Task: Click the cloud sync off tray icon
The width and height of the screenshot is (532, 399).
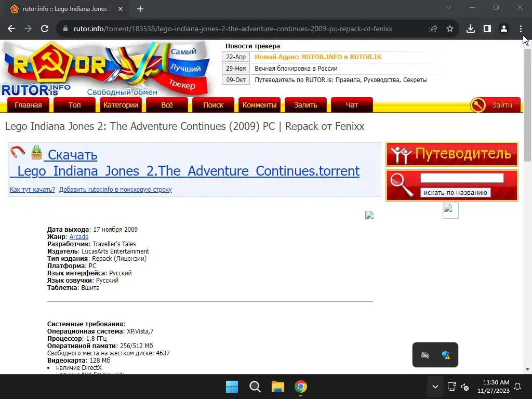Action: tap(425, 355)
